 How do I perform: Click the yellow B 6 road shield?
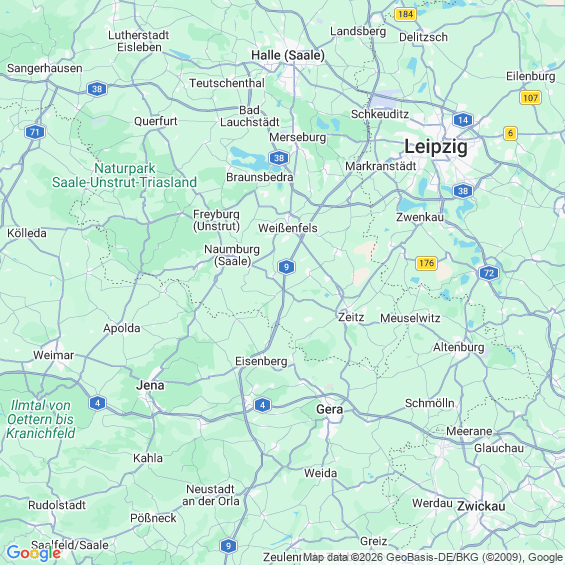tap(510, 133)
